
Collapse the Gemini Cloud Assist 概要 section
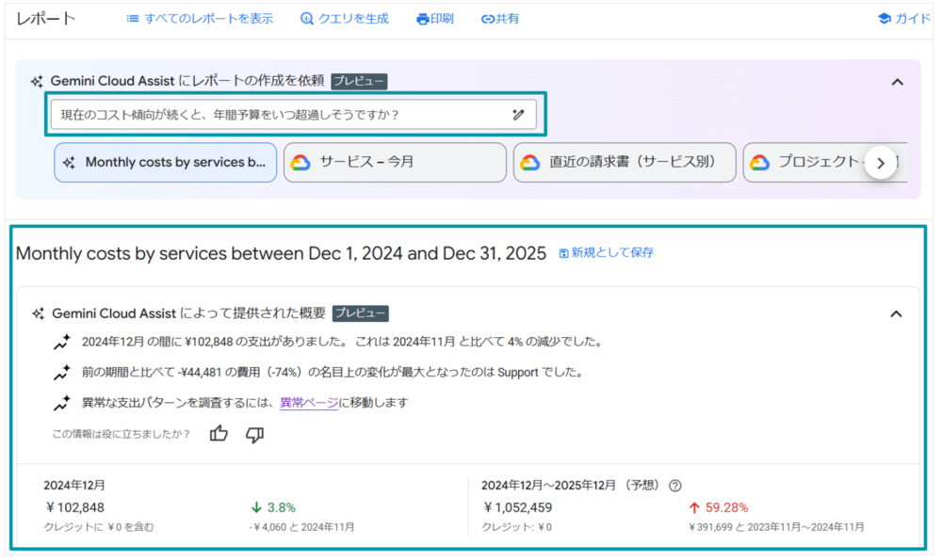[x=896, y=313]
